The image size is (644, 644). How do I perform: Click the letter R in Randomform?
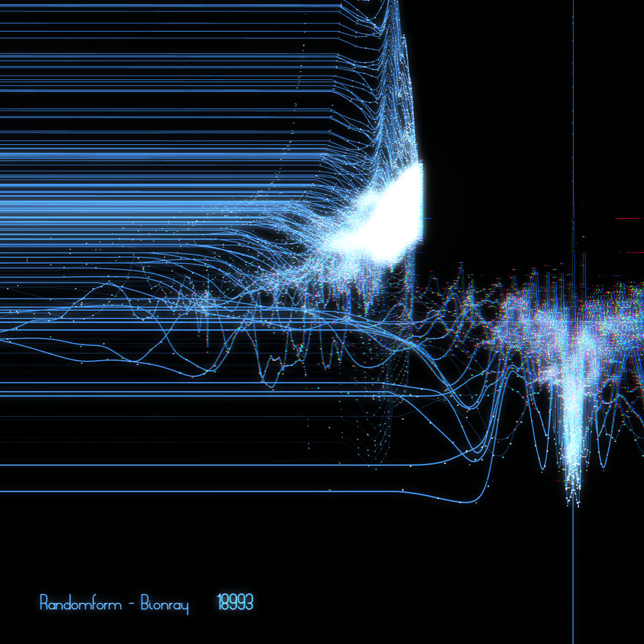(45, 603)
